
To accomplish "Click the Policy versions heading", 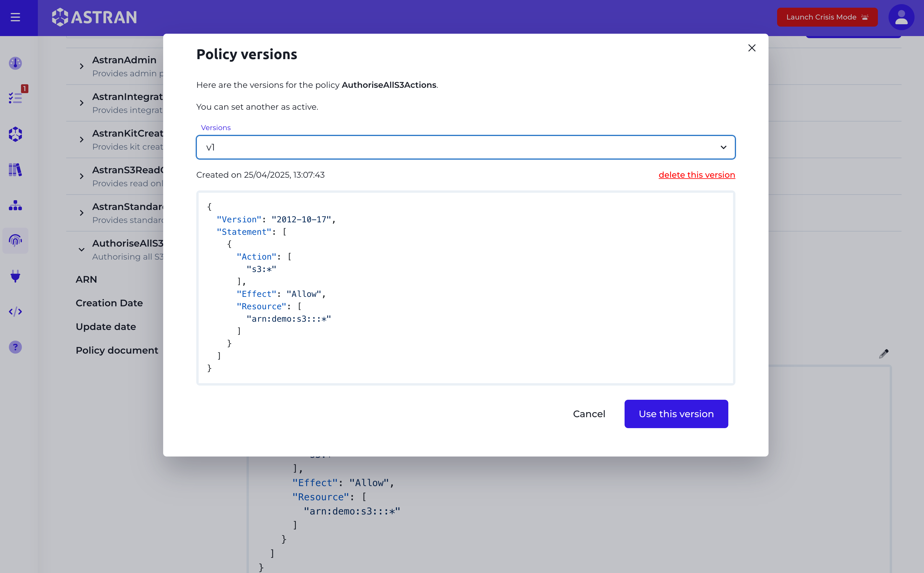I will click(247, 54).
